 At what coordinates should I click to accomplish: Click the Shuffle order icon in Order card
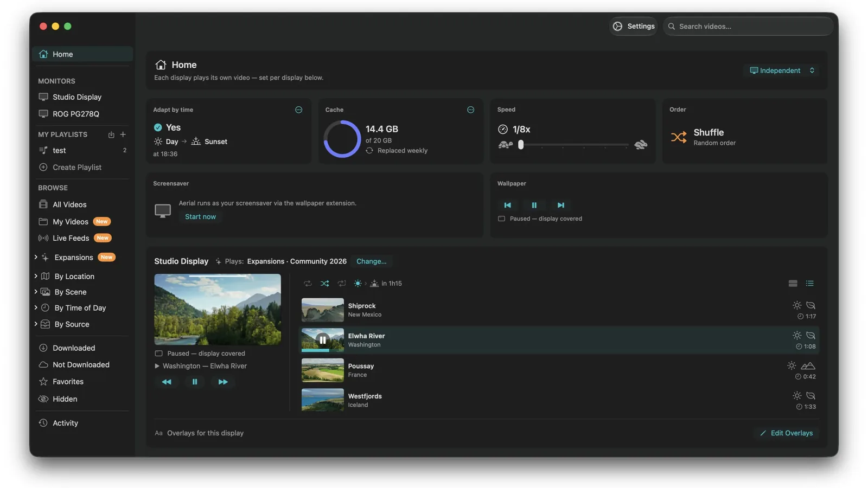(x=679, y=137)
